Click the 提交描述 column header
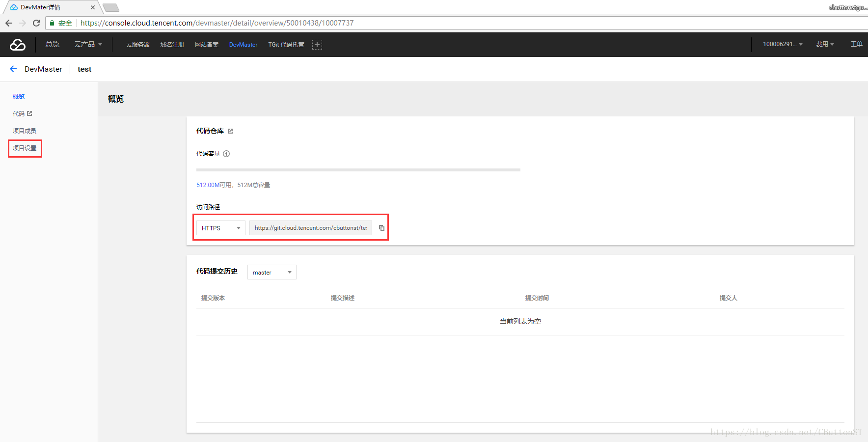 [x=343, y=298]
